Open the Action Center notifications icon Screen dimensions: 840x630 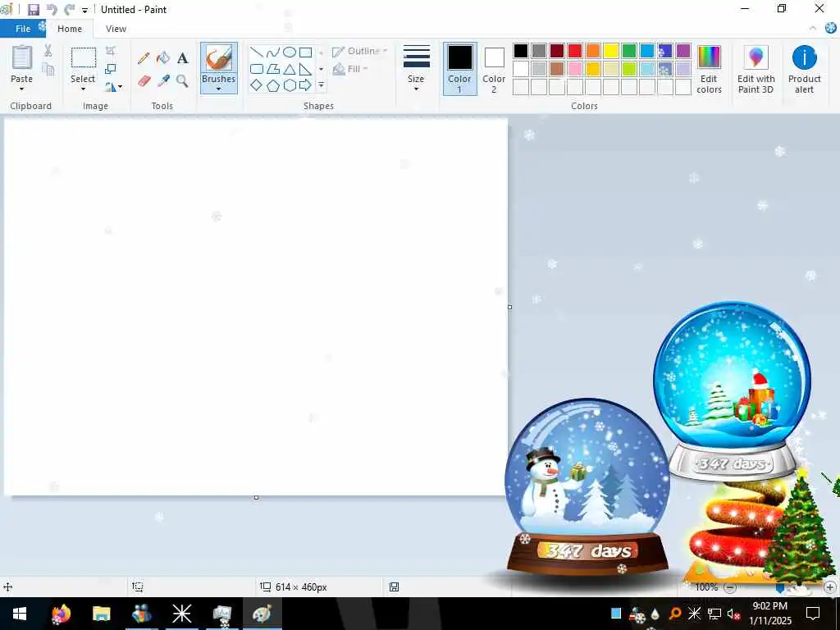click(x=813, y=614)
